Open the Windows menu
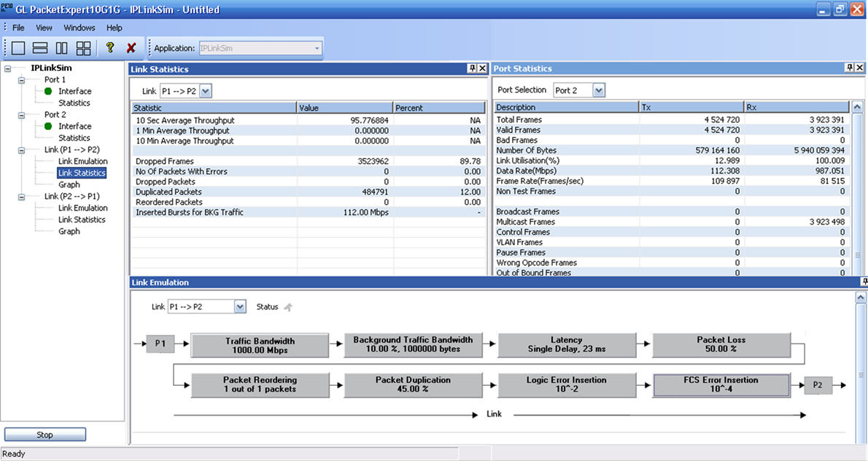 pyautogui.click(x=80, y=28)
